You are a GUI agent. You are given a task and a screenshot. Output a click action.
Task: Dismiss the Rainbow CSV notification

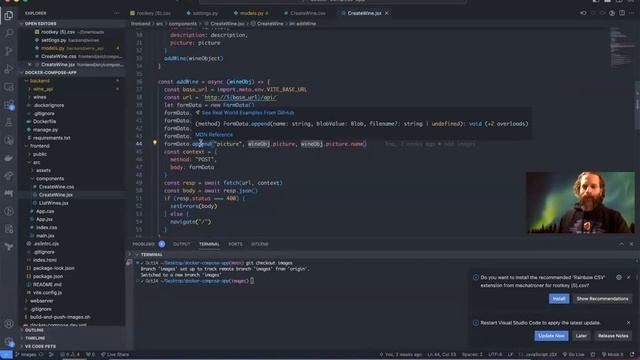(x=629, y=277)
